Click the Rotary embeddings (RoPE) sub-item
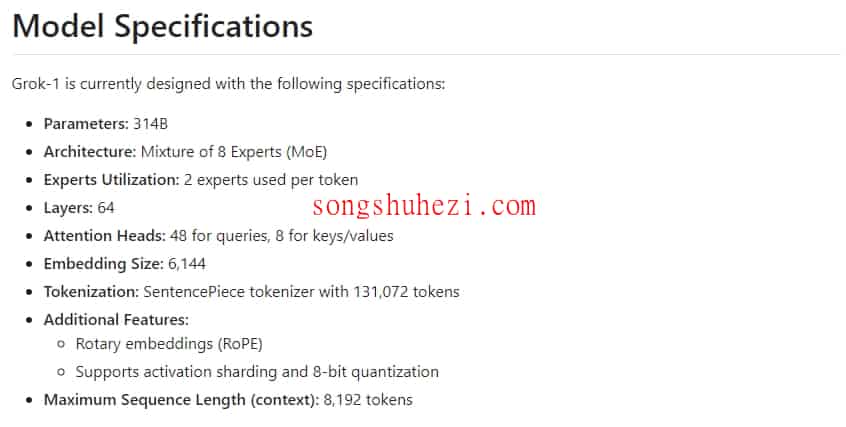 point(169,344)
